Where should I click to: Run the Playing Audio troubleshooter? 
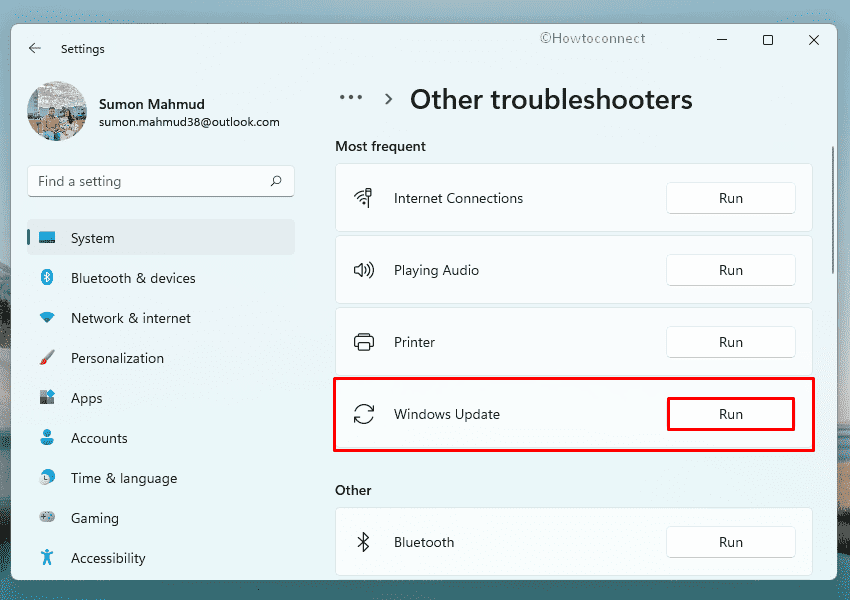click(x=731, y=270)
